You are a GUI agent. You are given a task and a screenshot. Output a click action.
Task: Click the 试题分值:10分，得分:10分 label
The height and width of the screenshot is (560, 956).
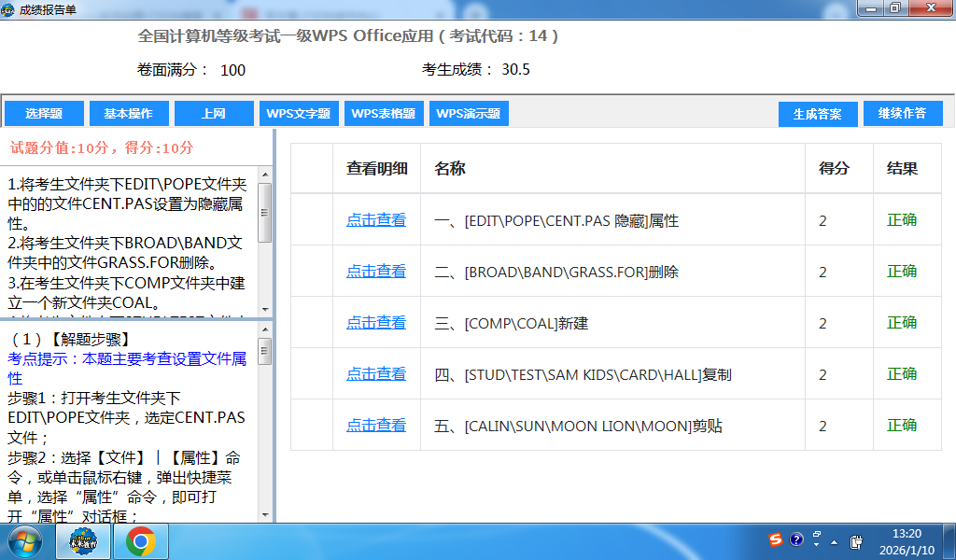(102, 147)
